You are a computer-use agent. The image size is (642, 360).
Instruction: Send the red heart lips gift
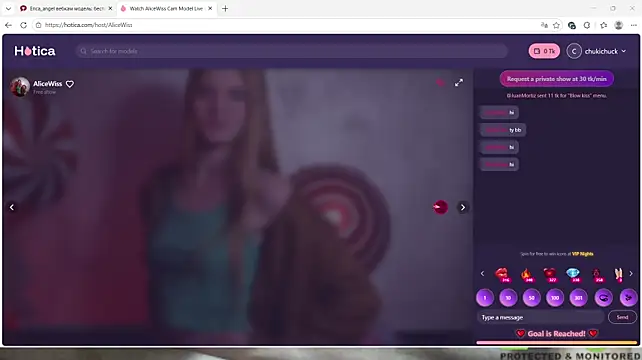[x=550, y=274]
